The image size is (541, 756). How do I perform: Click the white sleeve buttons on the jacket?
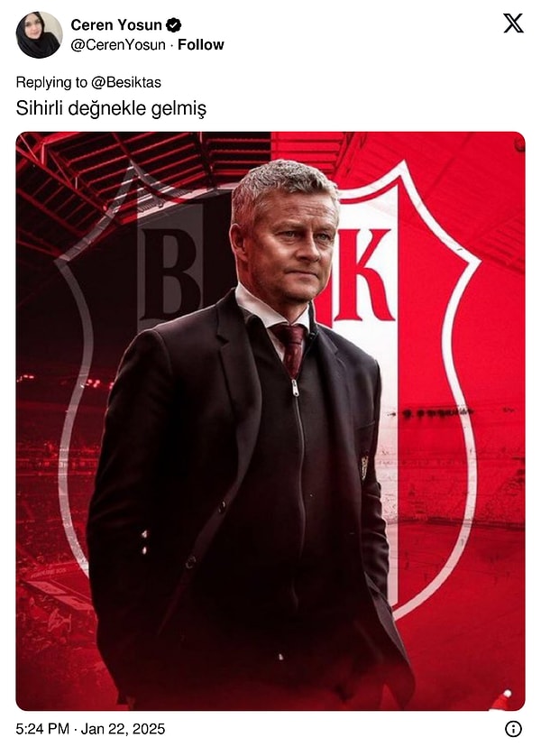click(144, 542)
